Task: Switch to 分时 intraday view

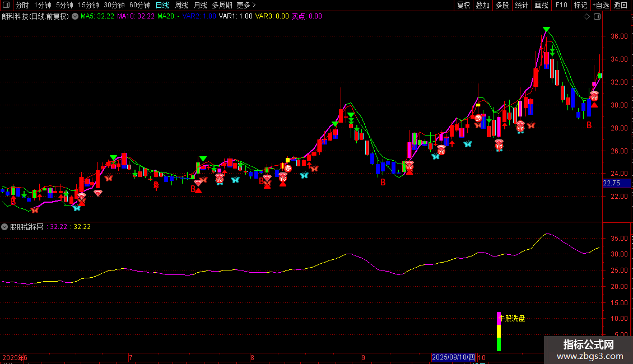Action: [x=22, y=5]
